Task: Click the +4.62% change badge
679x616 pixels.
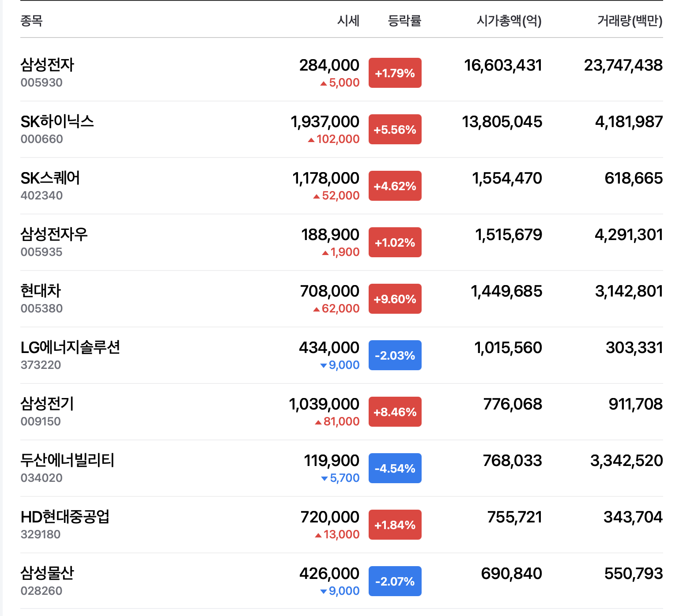Action: pos(395,186)
